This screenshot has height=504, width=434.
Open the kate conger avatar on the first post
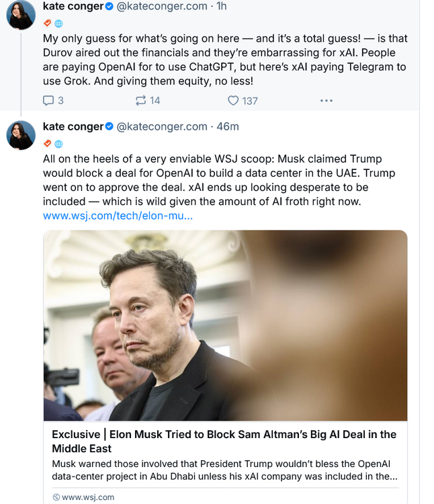coord(21,15)
